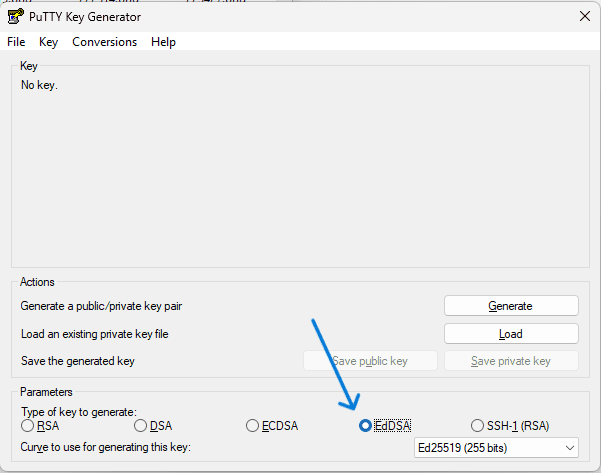Select the RSA key type
This screenshot has height=473, width=601.
pos(27,426)
